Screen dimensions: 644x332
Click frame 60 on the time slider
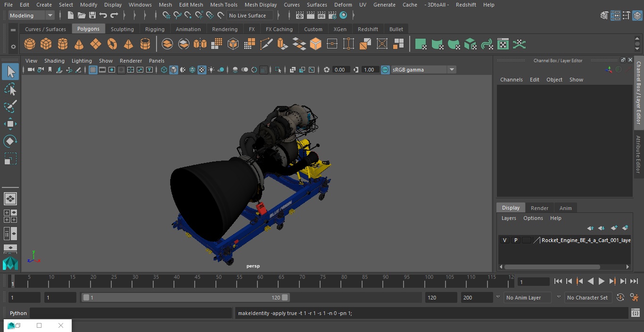260,281
